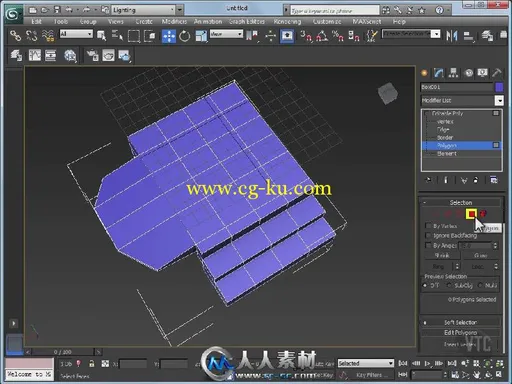The width and height of the screenshot is (512, 384).
Task: Open the Material Editor icon
Action: point(70,55)
